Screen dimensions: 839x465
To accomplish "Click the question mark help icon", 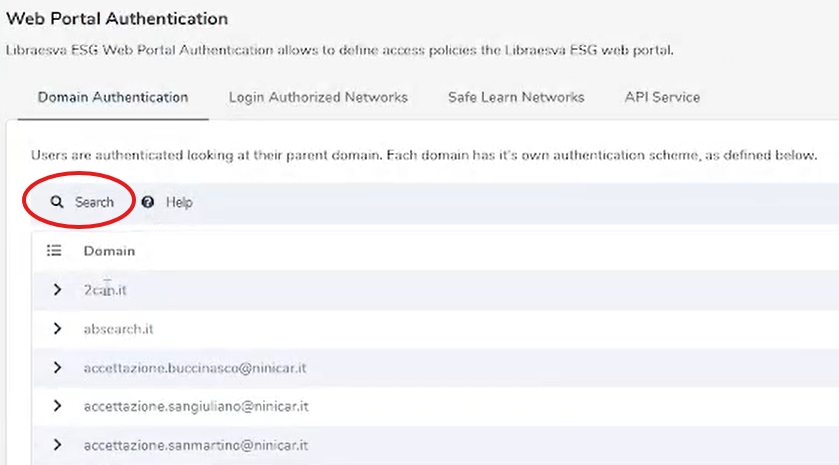I will point(148,202).
